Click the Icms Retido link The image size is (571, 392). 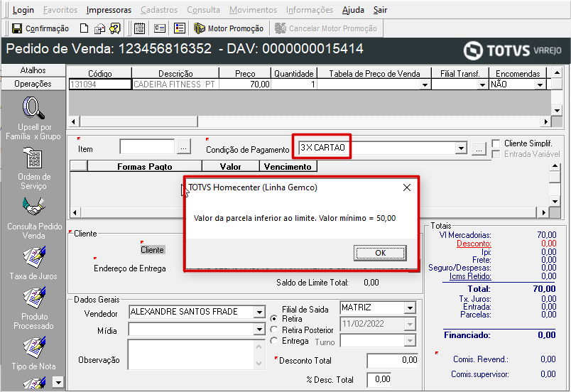(x=470, y=276)
